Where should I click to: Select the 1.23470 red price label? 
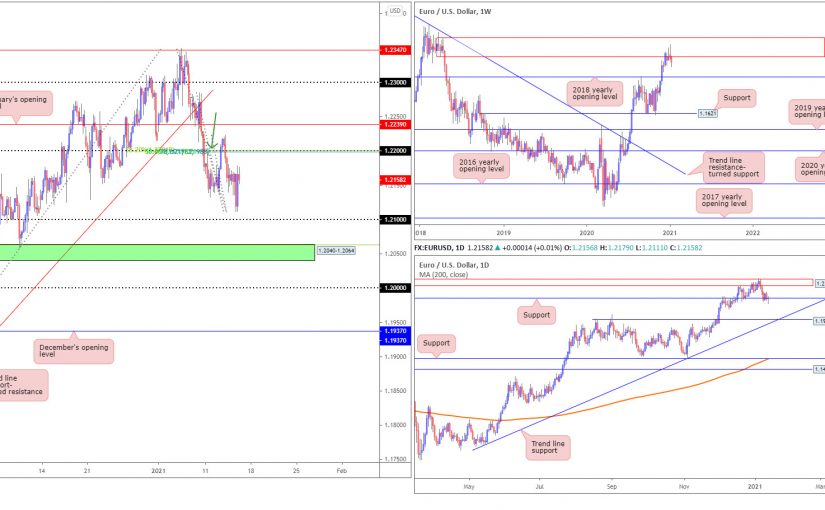[x=394, y=49]
